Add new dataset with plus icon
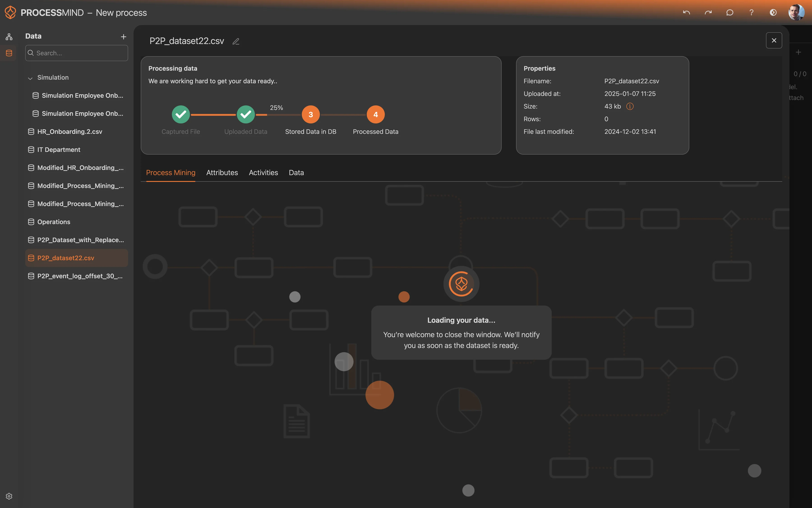The height and width of the screenshot is (508, 812). pos(123,37)
